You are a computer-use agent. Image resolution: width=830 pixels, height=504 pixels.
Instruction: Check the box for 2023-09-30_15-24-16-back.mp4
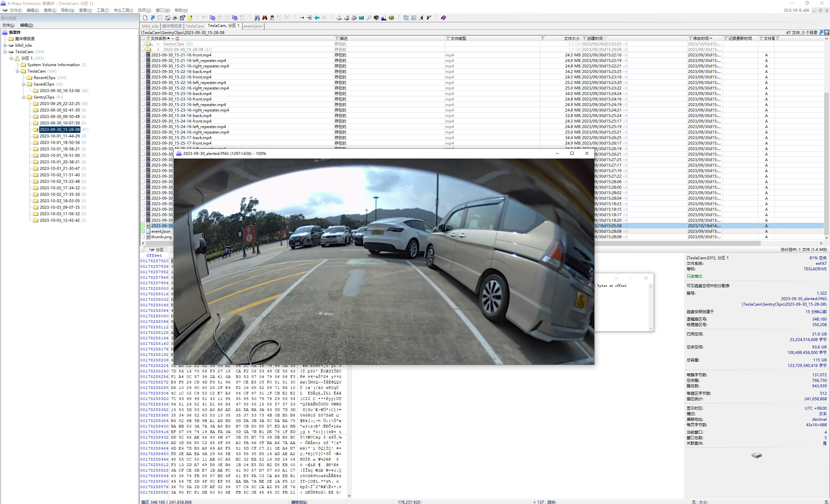point(143,115)
